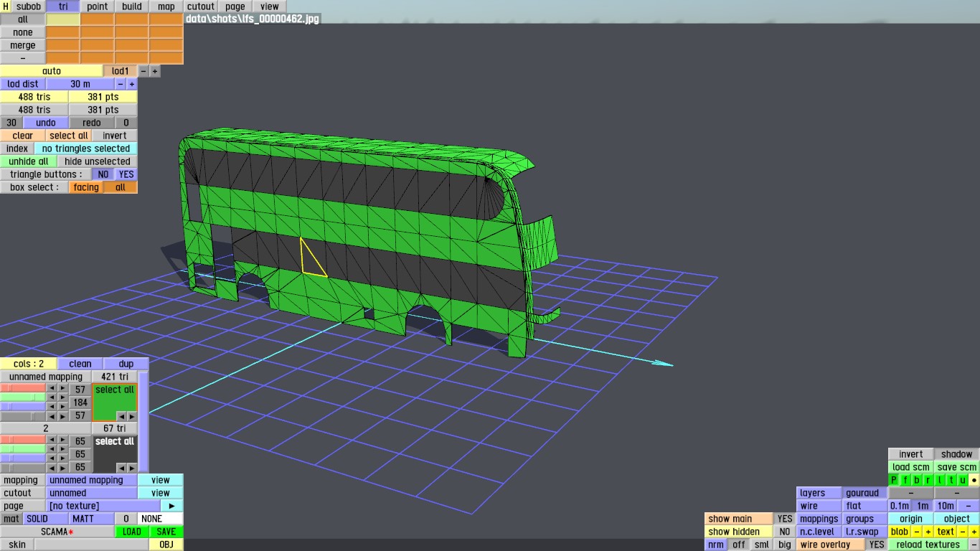Select the b view letter button

pos(917,480)
